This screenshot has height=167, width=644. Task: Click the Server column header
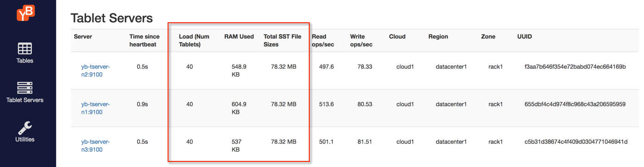tap(83, 37)
